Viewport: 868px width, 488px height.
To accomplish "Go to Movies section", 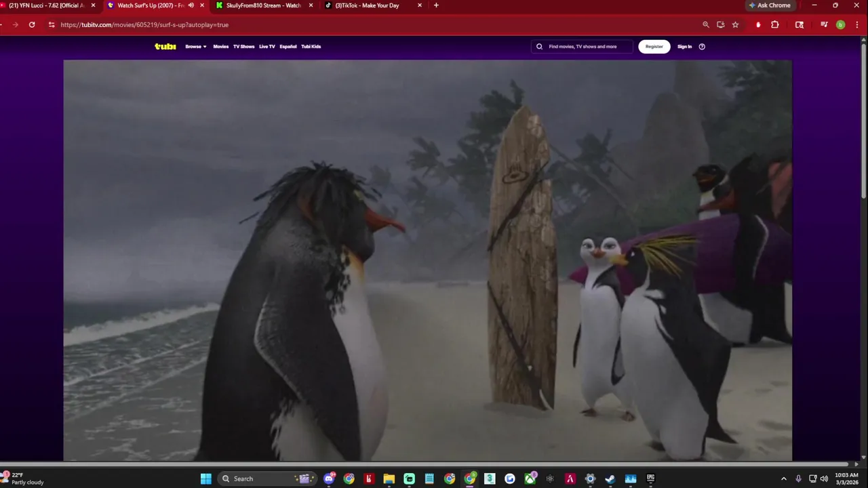I will [x=221, y=47].
